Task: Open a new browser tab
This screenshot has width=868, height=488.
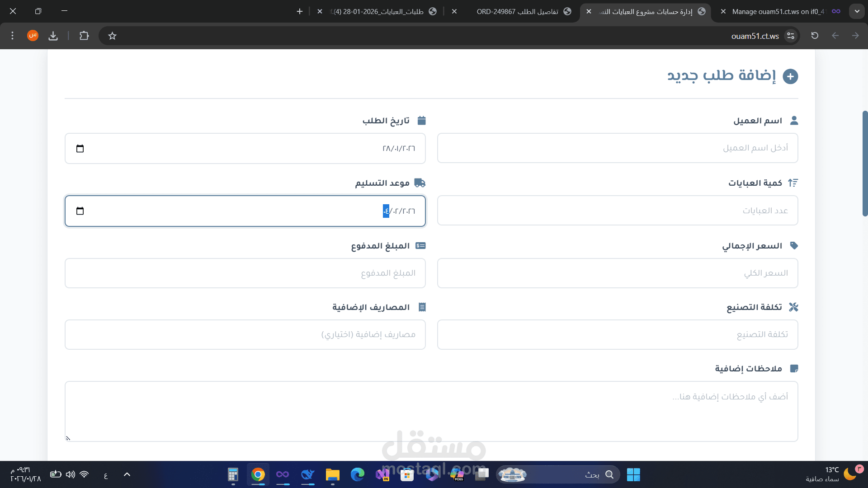Action: point(300,11)
